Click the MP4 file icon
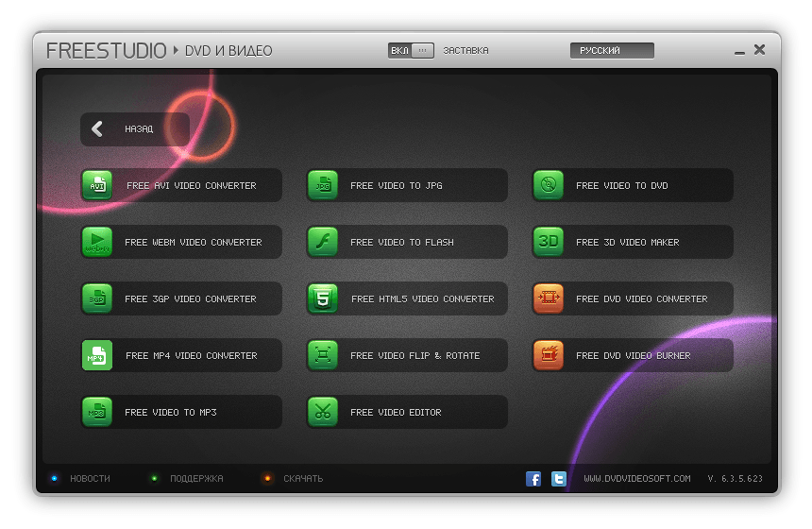Screen dimensions: 812x529 pyautogui.click(x=97, y=355)
